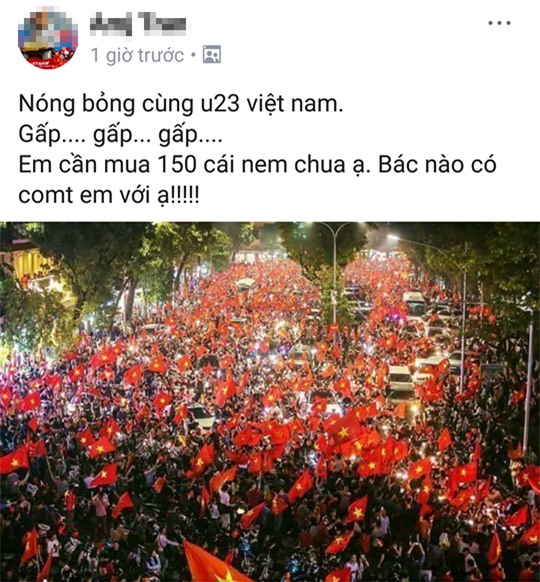Click the 'Gấp.... gấp... gấp....' text line

(x=121, y=135)
